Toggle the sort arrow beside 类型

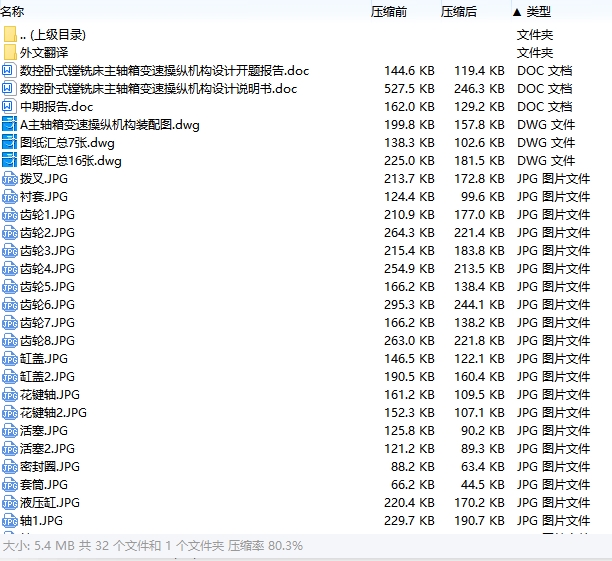coord(517,12)
